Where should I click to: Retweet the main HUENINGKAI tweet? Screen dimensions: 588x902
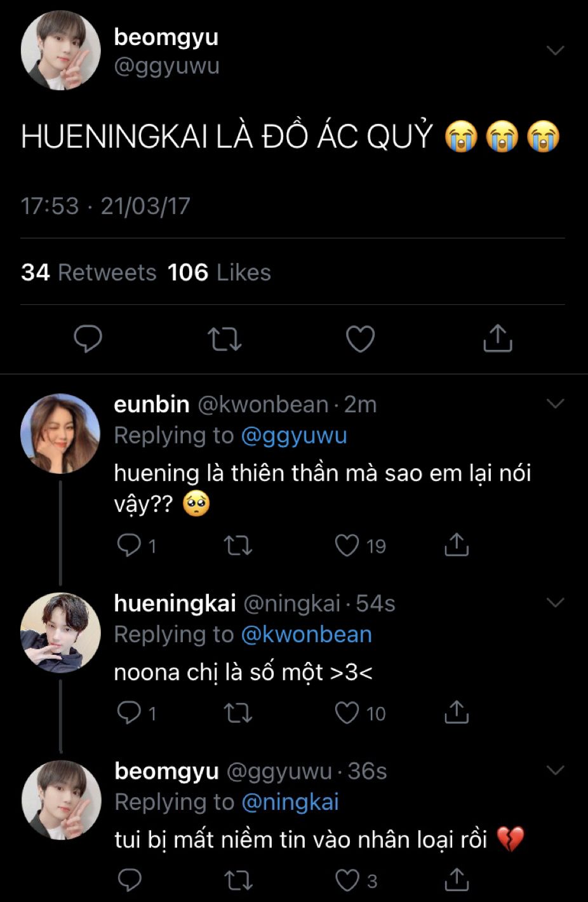pos(225,339)
